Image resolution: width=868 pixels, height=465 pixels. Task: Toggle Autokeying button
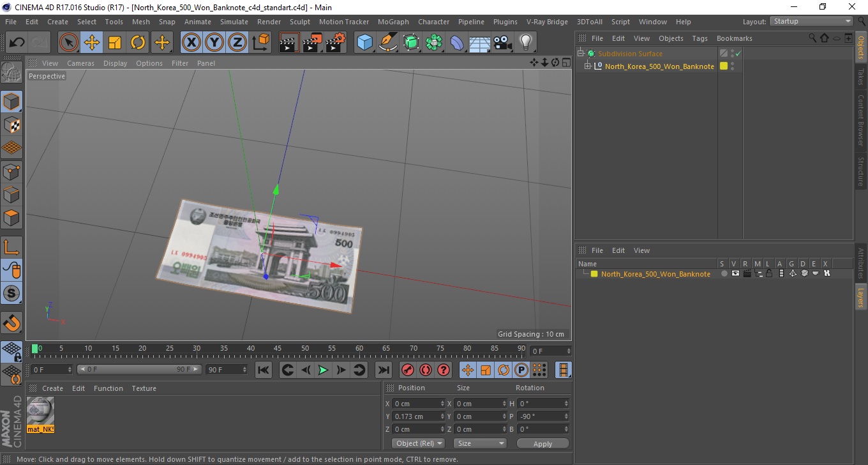pyautogui.click(x=426, y=370)
